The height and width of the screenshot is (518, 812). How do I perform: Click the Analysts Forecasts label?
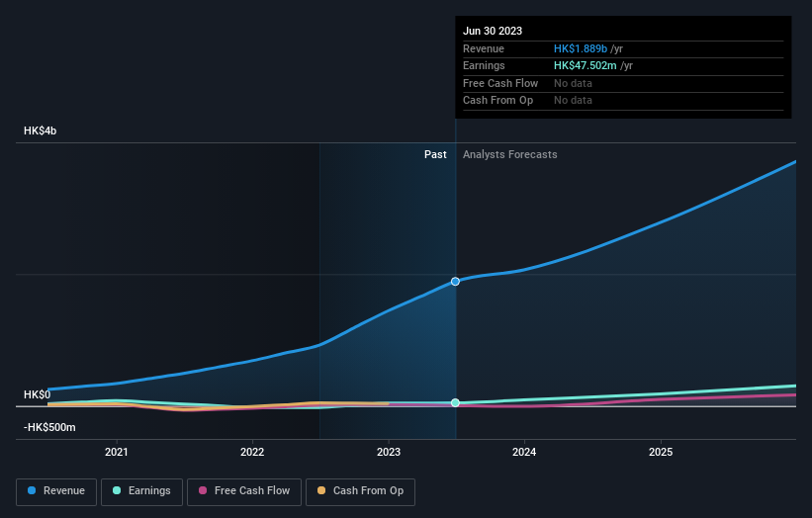tap(510, 154)
